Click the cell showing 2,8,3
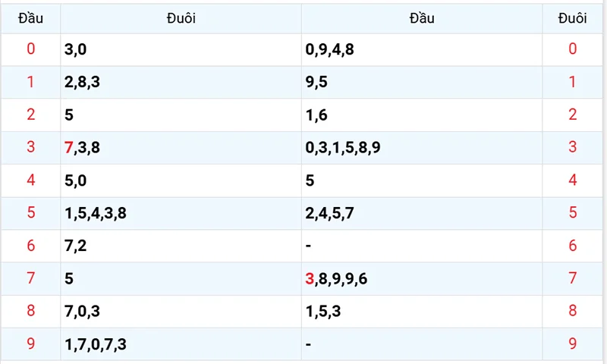This screenshot has height=364, width=607. point(181,82)
